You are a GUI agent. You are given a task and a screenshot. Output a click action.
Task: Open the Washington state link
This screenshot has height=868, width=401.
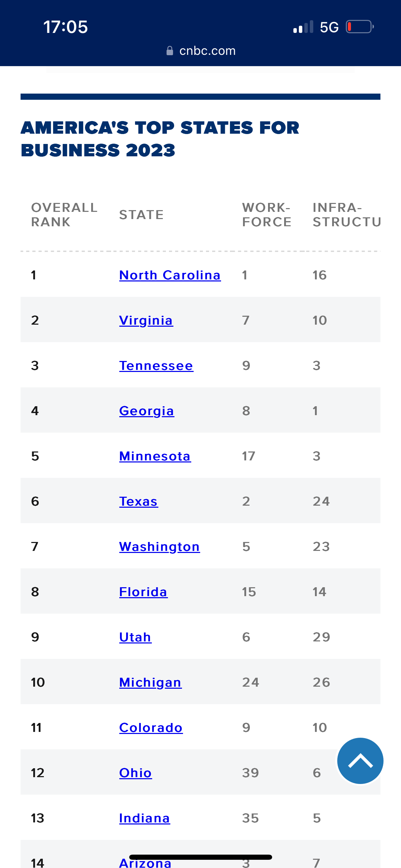click(159, 546)
